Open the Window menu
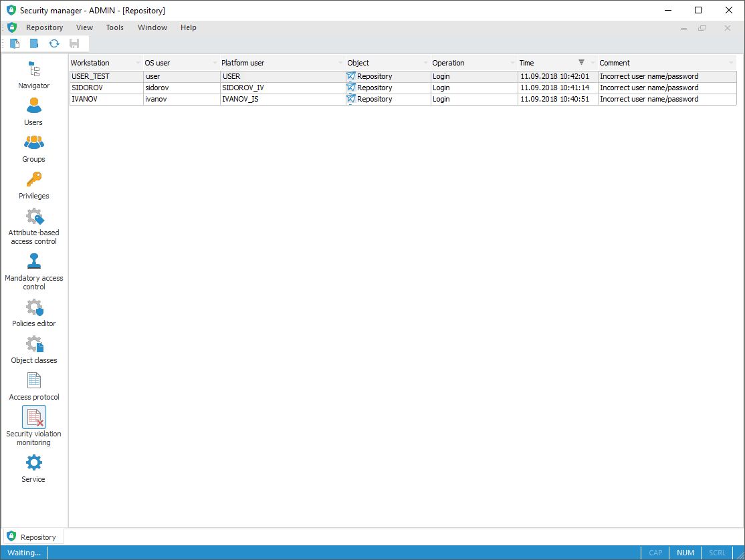This screenshot has height=560, width=745. point(152,27)
